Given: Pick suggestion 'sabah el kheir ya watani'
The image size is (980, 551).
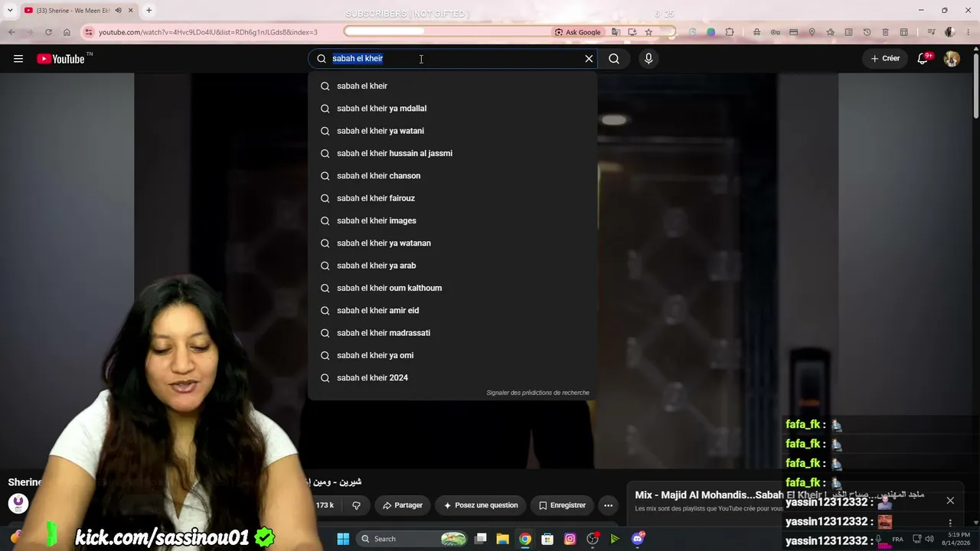Looking at the screenshot, I should point(452,131).
